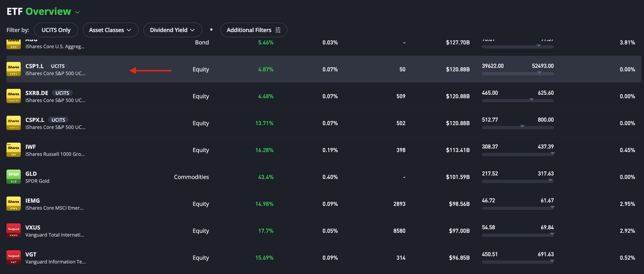This screenshot has height=274, width=644.
Task: Click the UCITS badge beside SXR8.DE
Action: [62, 93]
